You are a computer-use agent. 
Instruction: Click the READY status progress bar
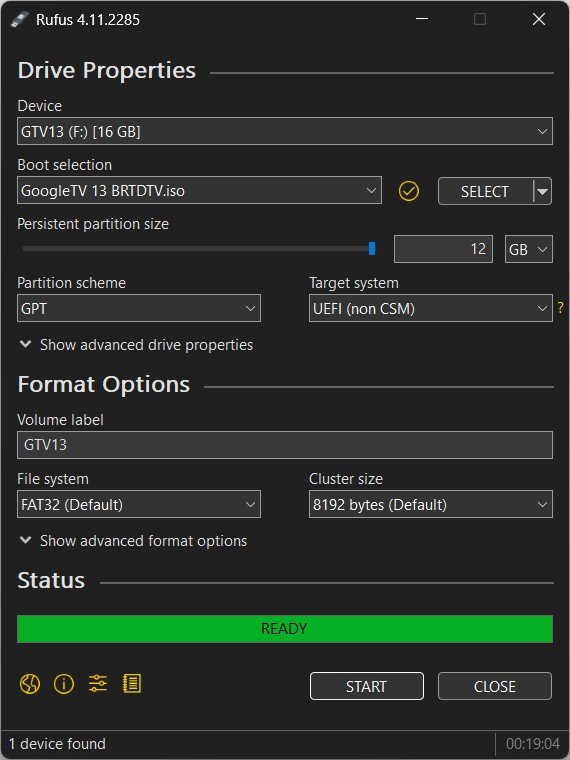click(x=285, y=629)
